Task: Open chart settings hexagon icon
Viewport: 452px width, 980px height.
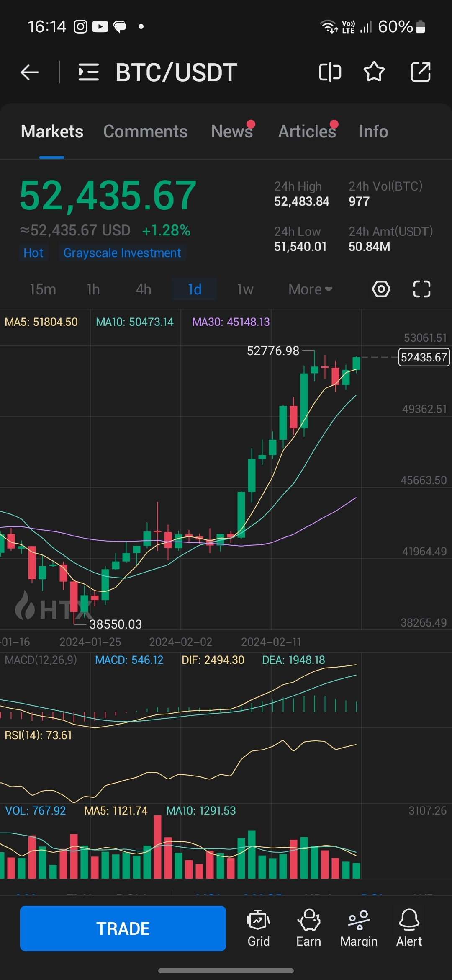Action: pyautogui.click(x=381, y=289)
